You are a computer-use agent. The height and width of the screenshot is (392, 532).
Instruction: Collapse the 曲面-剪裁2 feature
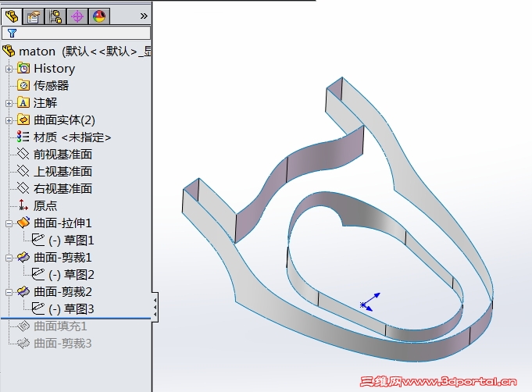9,292
